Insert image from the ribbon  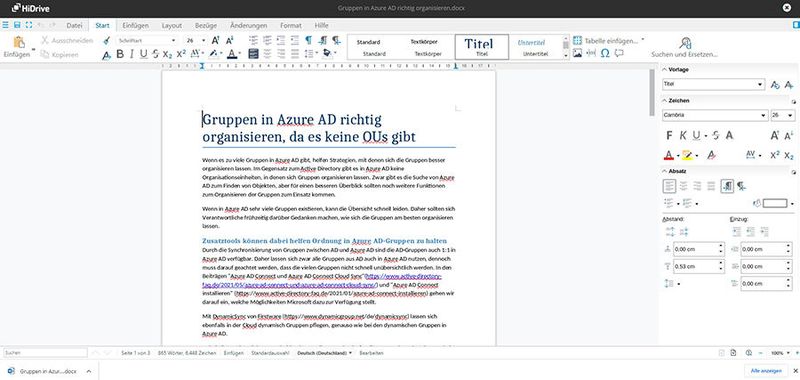click(x=577, y=53)
